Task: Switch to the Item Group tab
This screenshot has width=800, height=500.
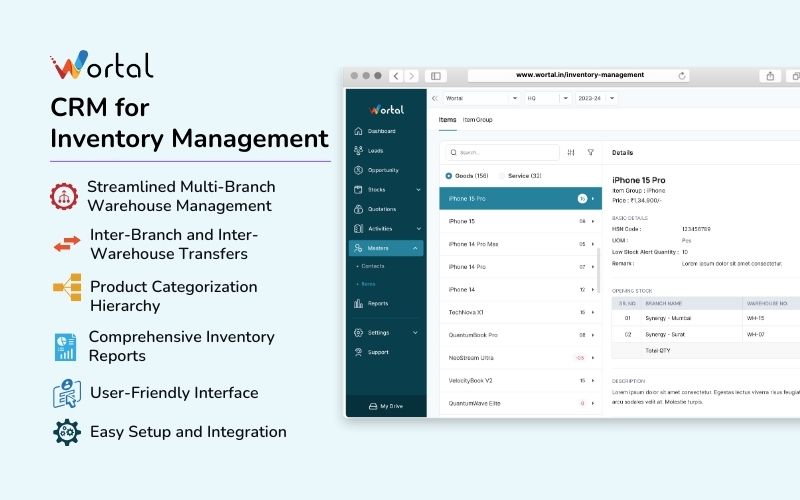Action: [x=477, y=120]
